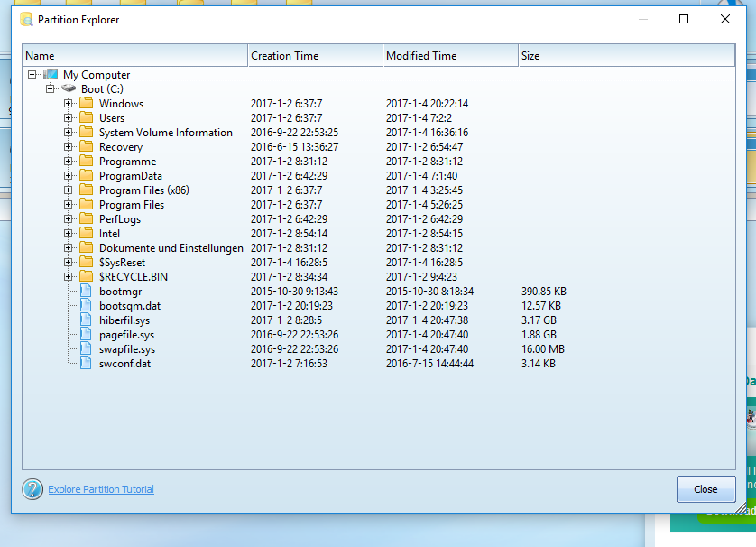The width and height of the screenshot is (756, 547).
Task: Sort by the Size column header
Action: pyautogui.click(x=627, y=55)
